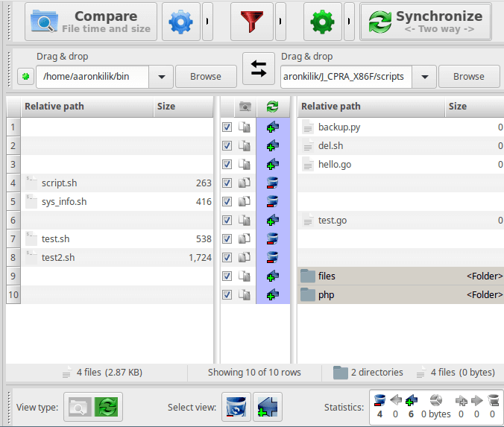Click delete action icon for script.sh row

click(x=272, y=183)
